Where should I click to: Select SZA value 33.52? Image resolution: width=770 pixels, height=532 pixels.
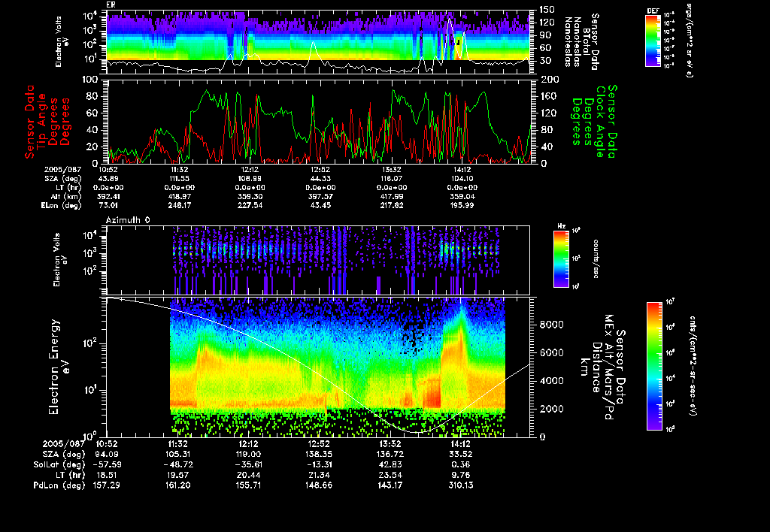(x=461, y=455)
